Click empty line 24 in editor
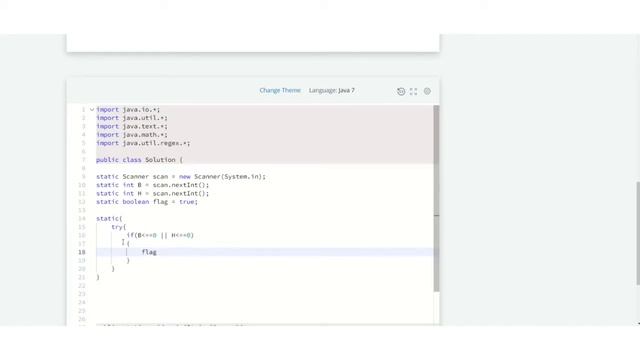The width and height of the screenshot is (640, 360). (264, 302)
